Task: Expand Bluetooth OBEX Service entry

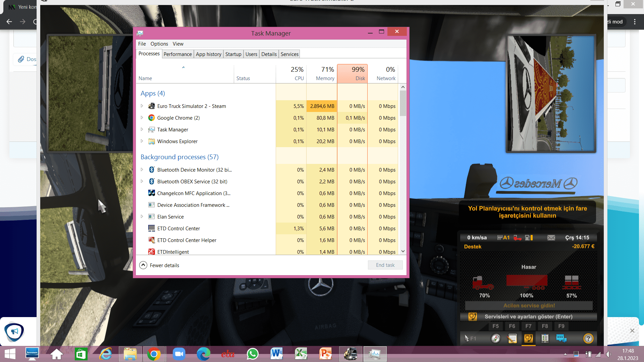Action: click(x=142, y=181)
